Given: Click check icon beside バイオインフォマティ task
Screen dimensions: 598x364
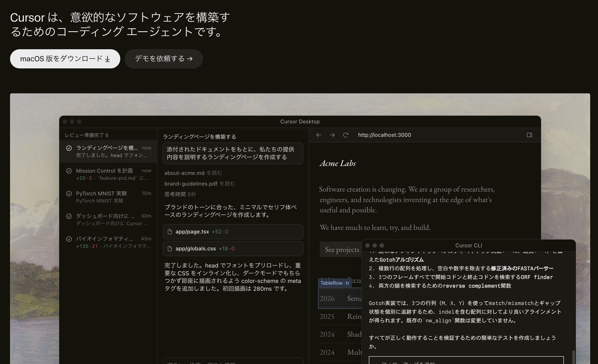Looking at the screenshot, I should point(69,239).
